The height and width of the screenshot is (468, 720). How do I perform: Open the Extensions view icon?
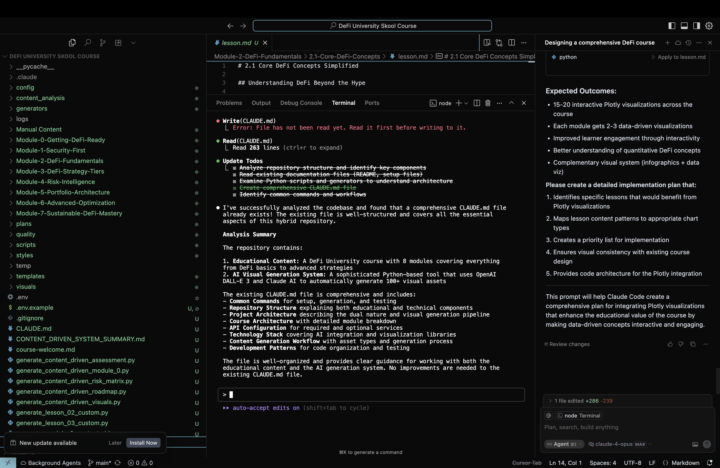118,43
